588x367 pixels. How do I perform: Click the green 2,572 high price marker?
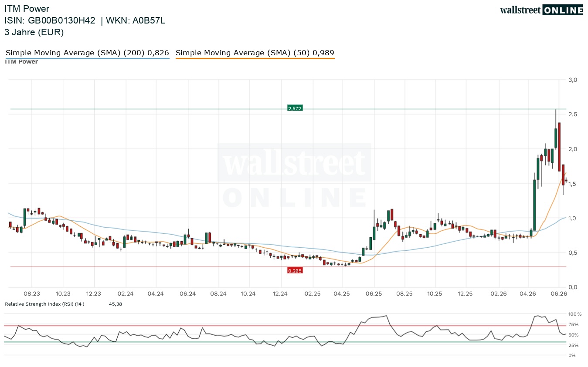[x=295, y=108]
